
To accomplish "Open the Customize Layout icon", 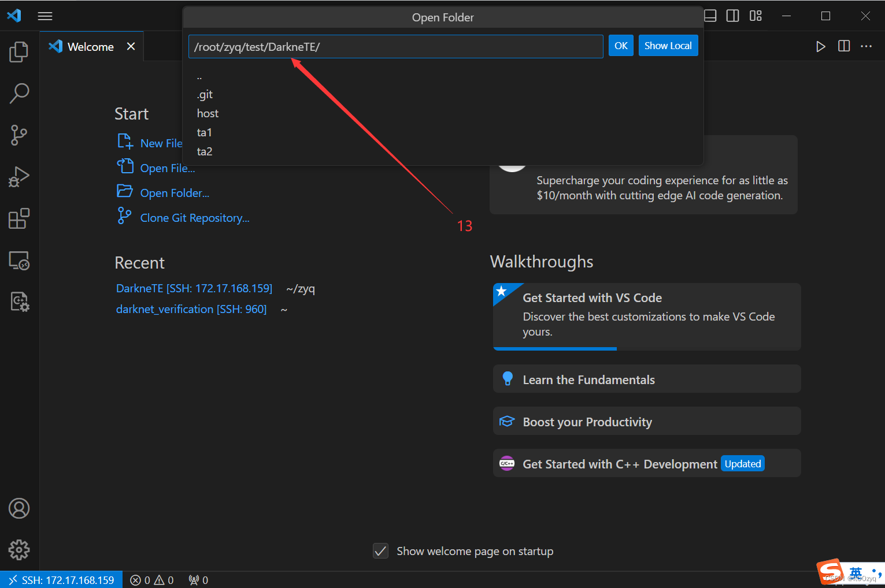I will pos(756,16).
